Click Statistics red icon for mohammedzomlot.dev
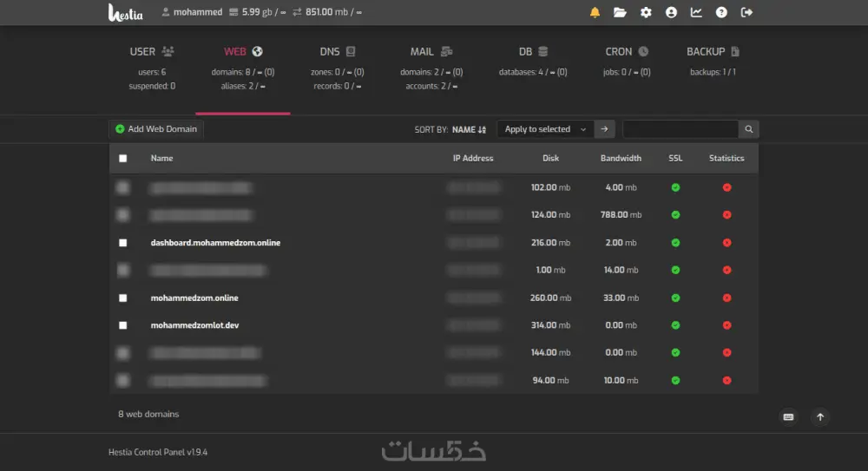This screenshot has height=471, width=868. pyautogui.click(x=727, y=325)
